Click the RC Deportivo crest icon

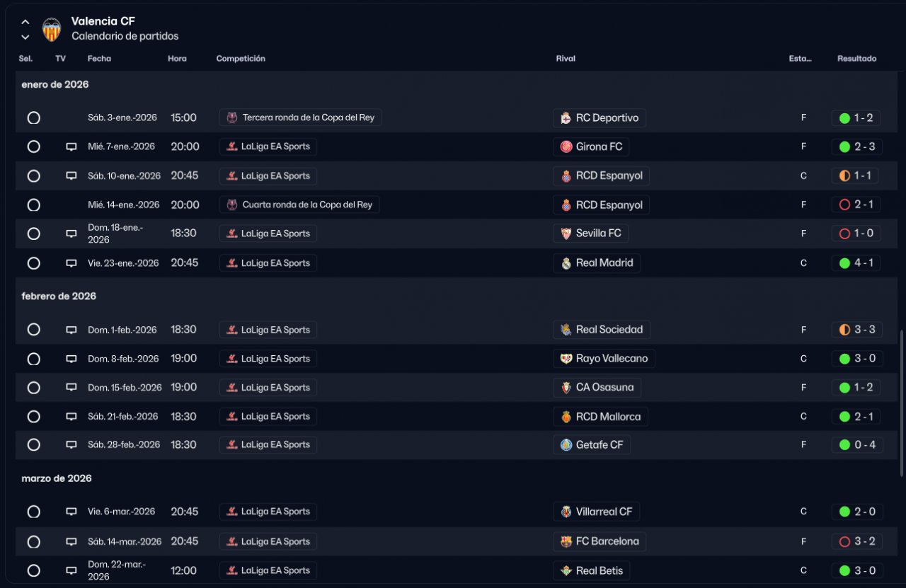pos(566,118)
